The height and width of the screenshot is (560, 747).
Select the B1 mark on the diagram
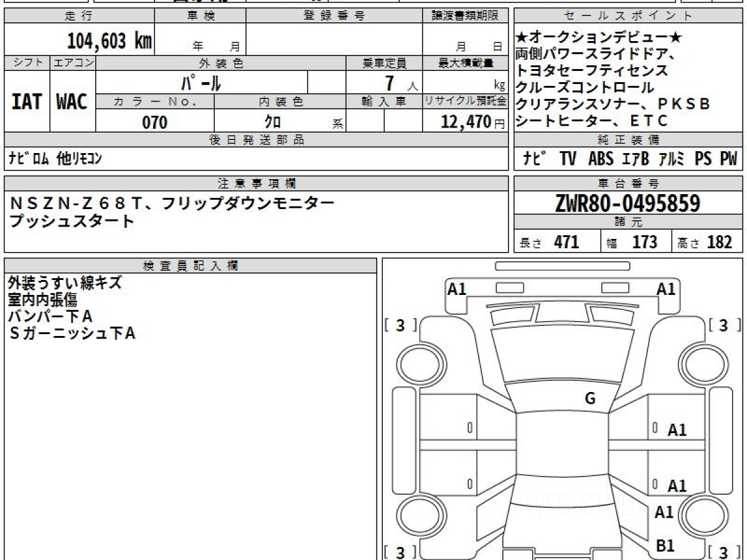click(x=665, y=546)
